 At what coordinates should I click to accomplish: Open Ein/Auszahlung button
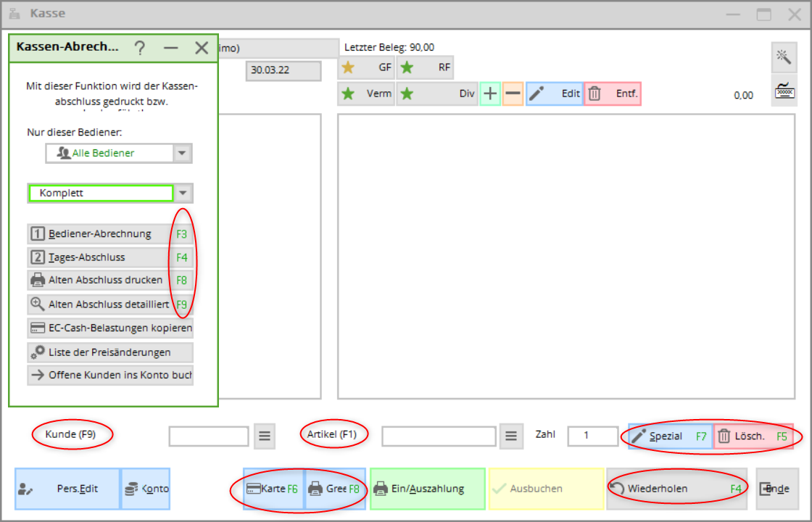[x=427, y=489]
